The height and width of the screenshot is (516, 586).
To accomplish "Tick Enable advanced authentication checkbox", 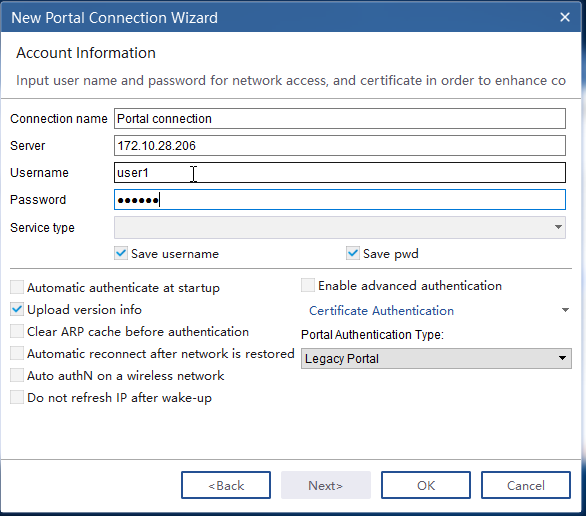I will click(x=308, y=285).
